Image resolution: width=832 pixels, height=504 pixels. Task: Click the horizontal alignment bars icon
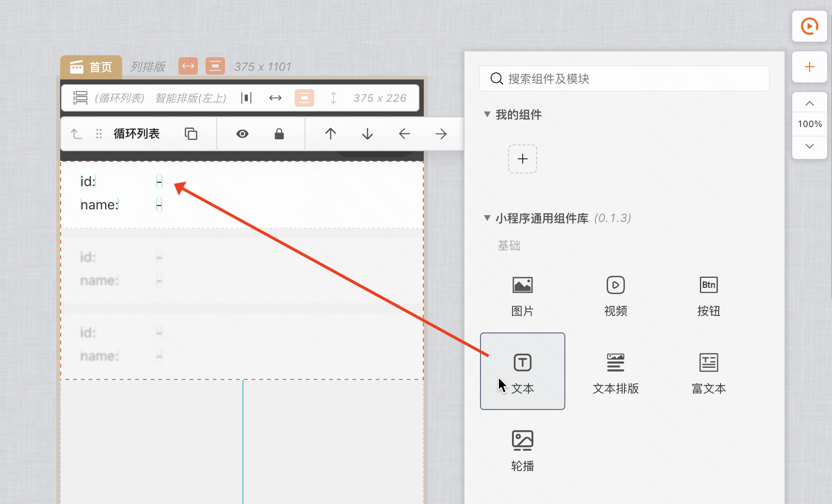pos(246,98)
